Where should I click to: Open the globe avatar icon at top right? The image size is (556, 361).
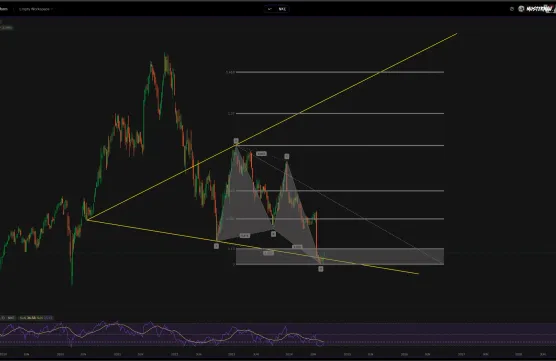point(521,9)
